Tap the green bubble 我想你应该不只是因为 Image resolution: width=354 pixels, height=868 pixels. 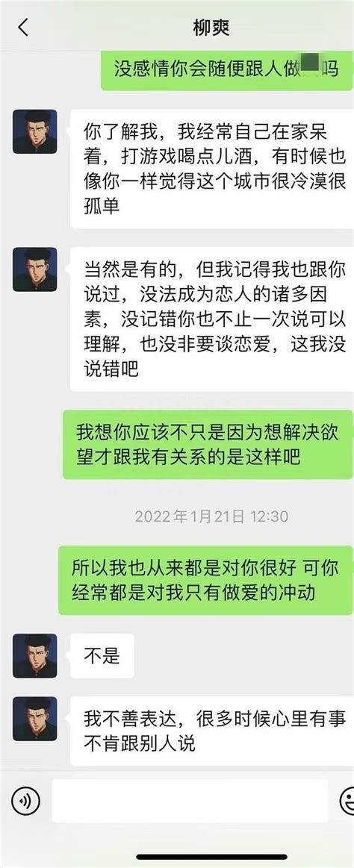click(x=207, y=445)
